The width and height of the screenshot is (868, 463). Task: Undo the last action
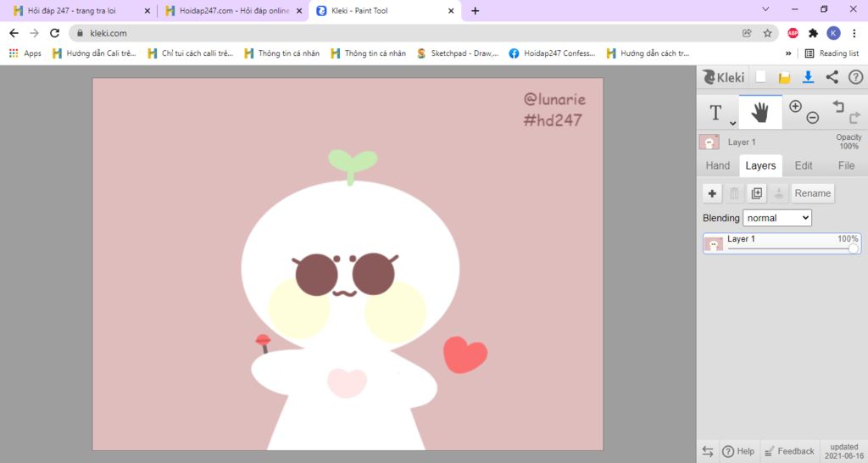pyautogui.click(x=838, y=106)
